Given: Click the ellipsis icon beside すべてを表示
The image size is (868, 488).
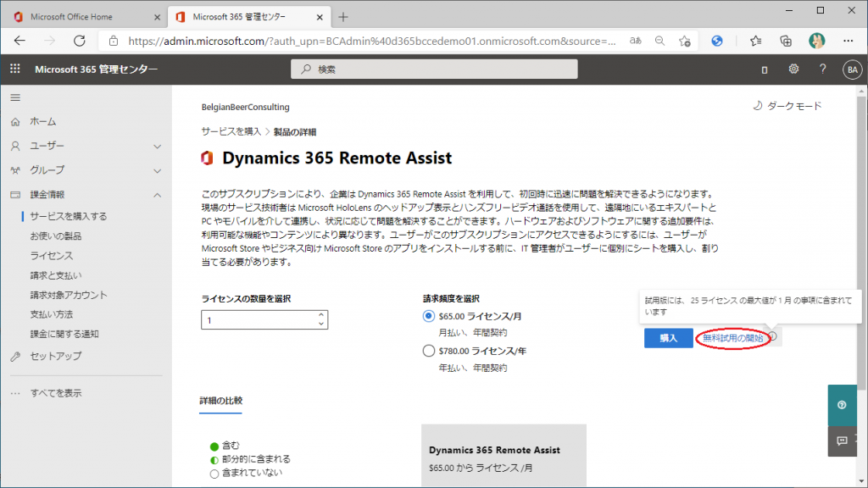Looking at the screenshot, I should tap(15, 393).
